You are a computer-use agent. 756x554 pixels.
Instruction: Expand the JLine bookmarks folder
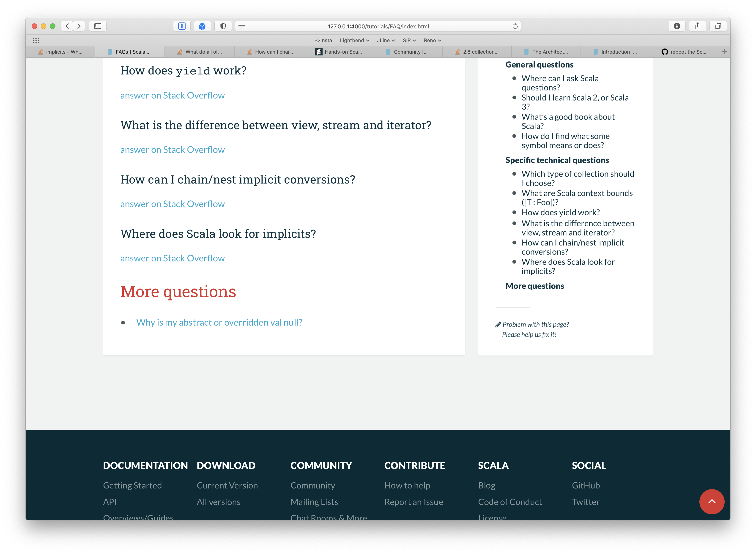(386, 40)
